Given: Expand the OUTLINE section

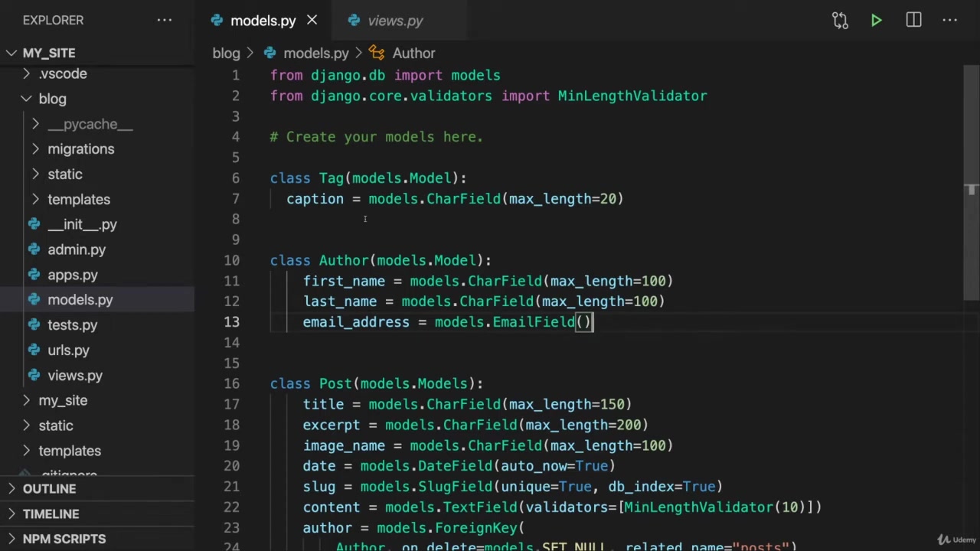Looking at the screenshot, I should point(49,488).
